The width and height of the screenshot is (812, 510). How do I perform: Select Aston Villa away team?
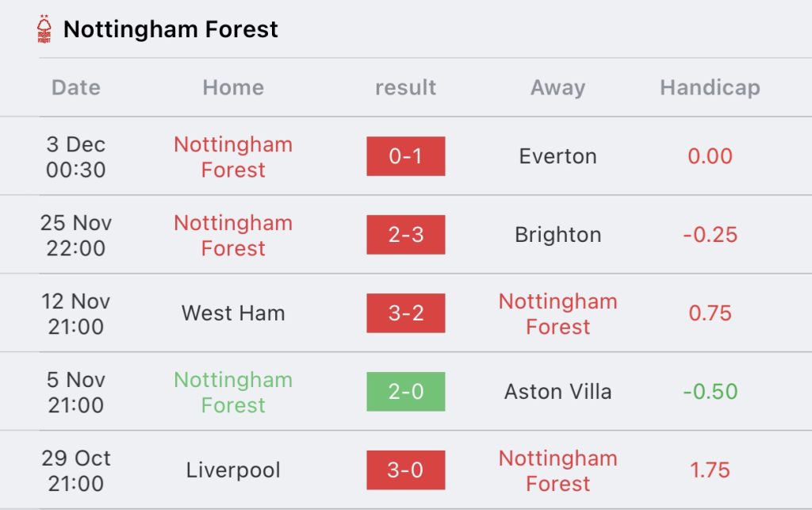click(557, 392)
